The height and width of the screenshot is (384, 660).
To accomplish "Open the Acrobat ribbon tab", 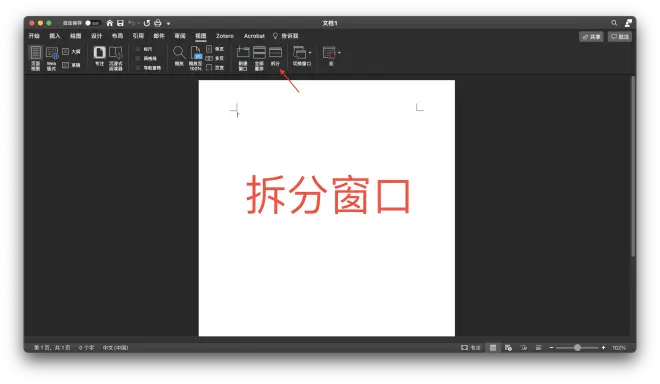I will tap(254, 36).
